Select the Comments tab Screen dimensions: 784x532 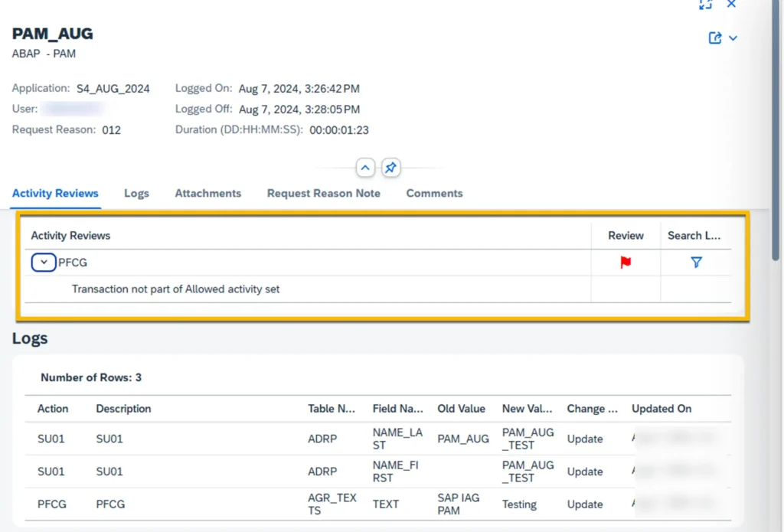[x=434, y=193]
